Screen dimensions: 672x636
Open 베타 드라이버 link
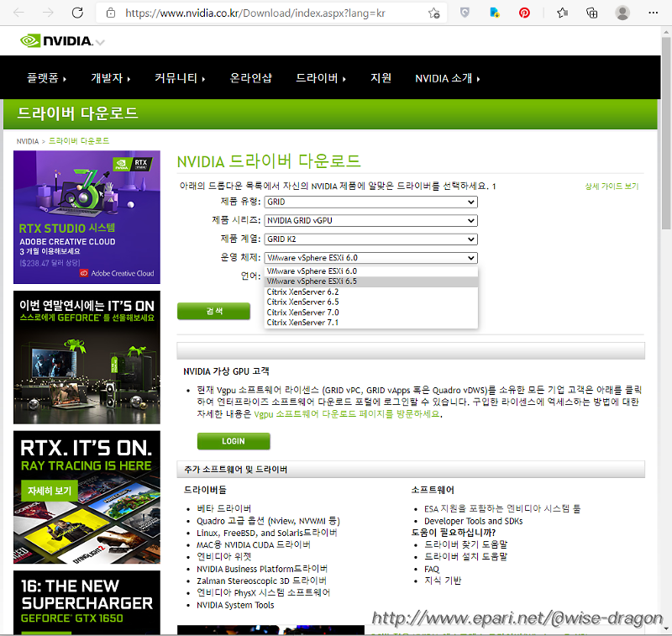tap(223, 508)
